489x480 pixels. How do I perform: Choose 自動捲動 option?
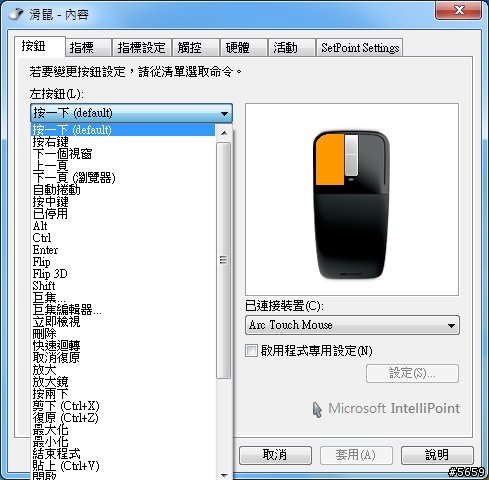(123, 190)
